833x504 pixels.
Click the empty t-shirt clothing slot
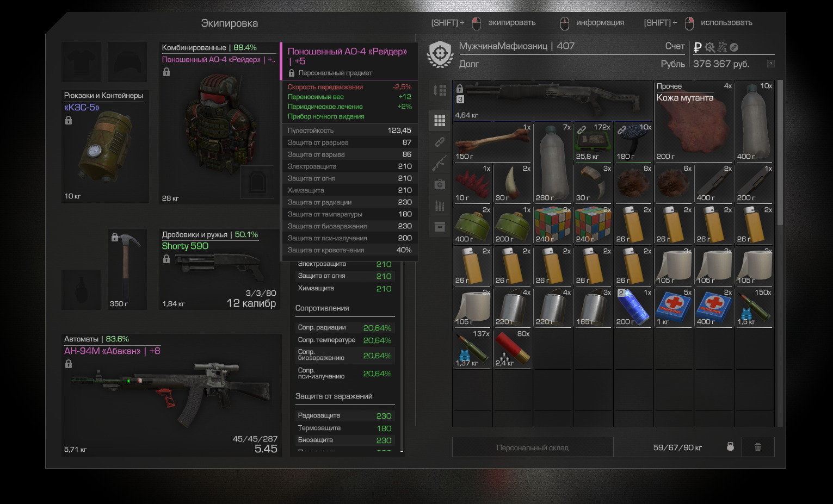[x=81, y=62]
